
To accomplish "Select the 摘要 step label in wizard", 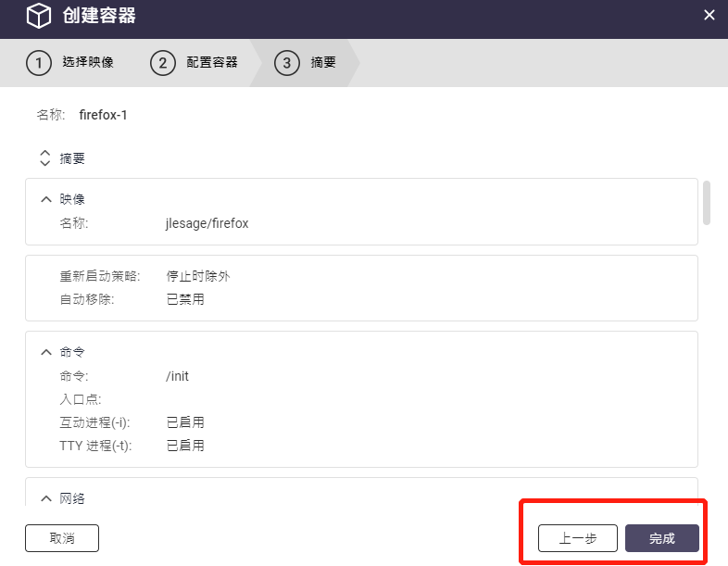I will click(x=323, y=63).
